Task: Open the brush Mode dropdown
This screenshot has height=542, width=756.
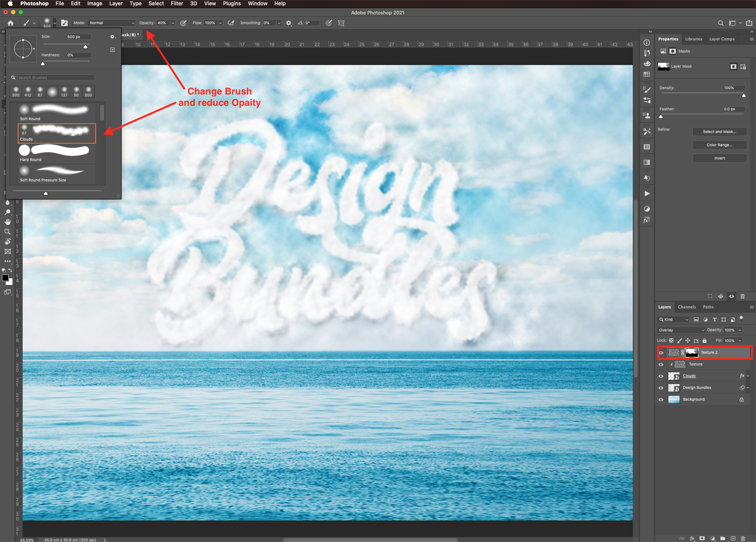Action: click(112, 23)
